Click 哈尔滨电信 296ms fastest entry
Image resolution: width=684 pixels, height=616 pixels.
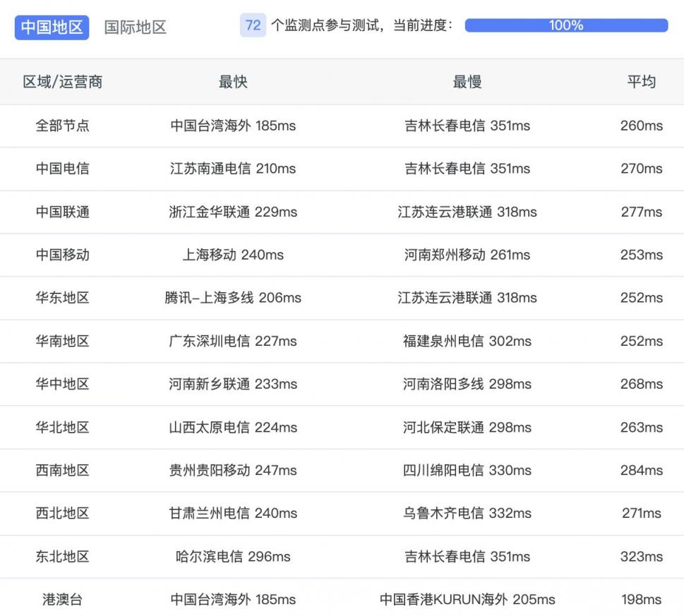233,556
